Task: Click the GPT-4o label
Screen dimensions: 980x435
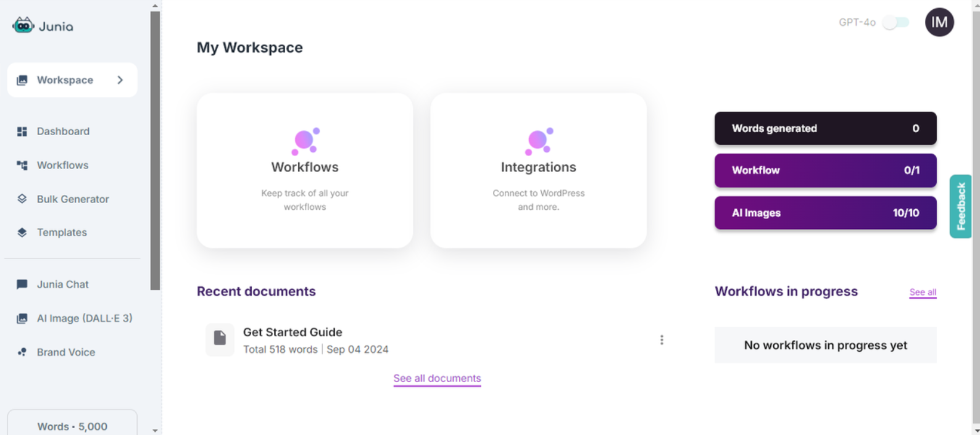Action: pyautogui.click(x=857, y=22)
